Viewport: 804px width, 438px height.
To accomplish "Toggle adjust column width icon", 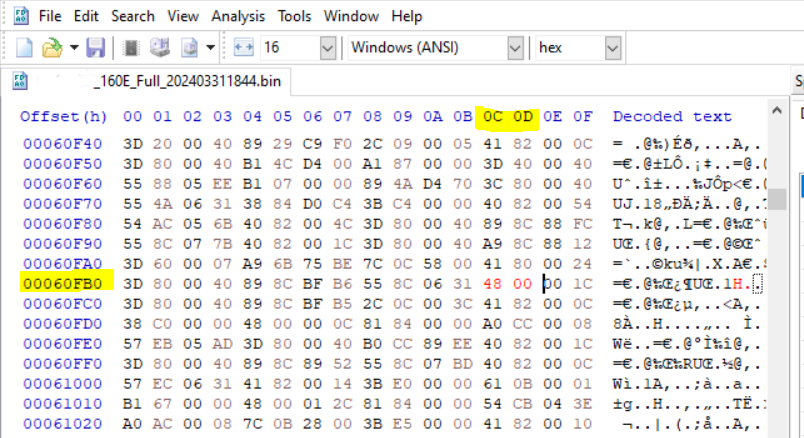I will point(244,48).
